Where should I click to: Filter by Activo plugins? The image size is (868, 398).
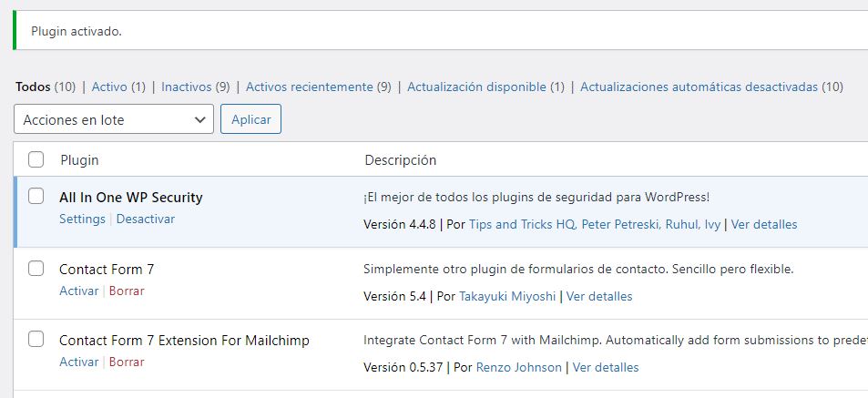pyautogui.click(x=109, y=87)
